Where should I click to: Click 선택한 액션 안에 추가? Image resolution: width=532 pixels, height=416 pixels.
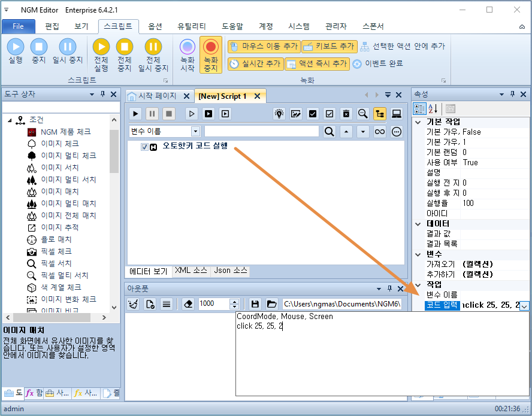click(403, 47)
